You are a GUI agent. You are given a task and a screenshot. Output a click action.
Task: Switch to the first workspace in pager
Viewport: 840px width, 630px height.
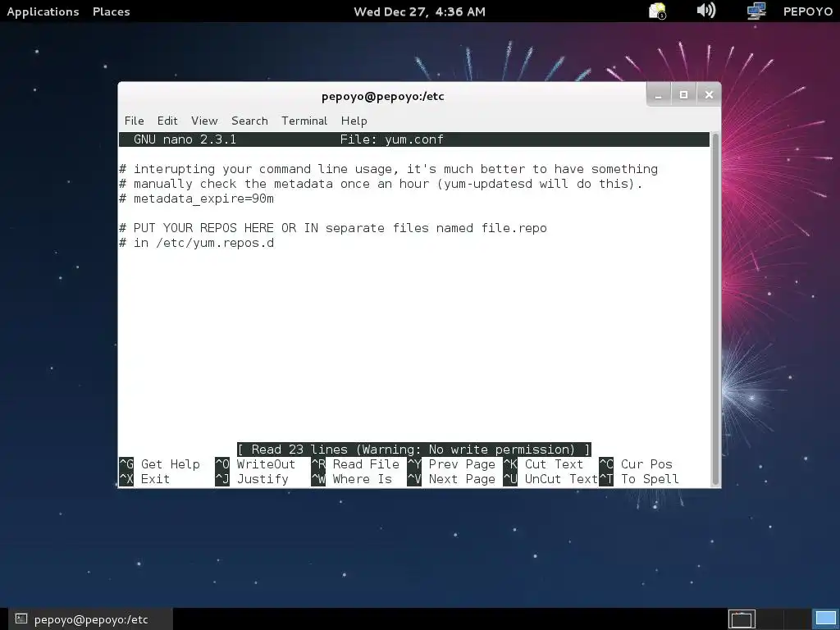click(742, 619)
